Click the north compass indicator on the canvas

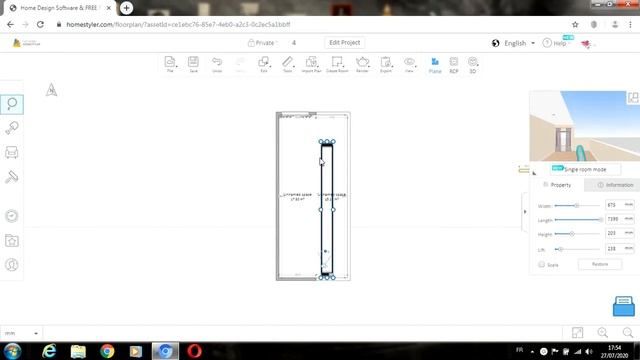click(x=51, y=89)
